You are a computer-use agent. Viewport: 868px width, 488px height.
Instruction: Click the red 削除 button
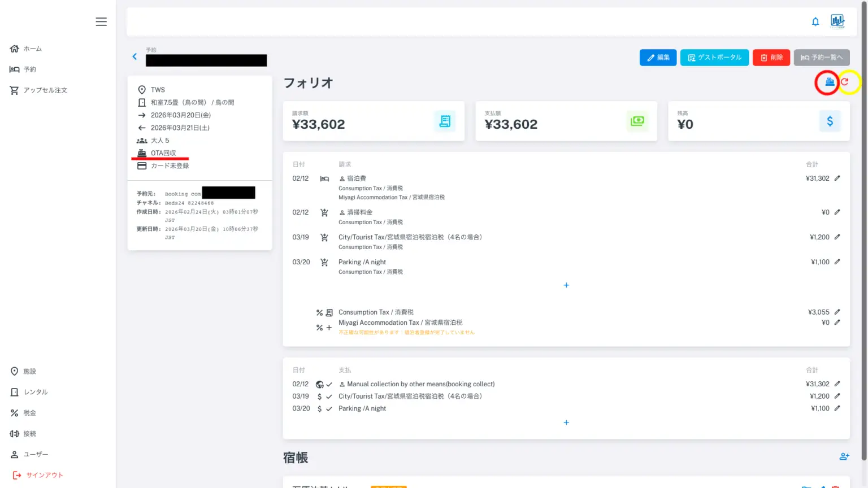[x=771, y=58]
